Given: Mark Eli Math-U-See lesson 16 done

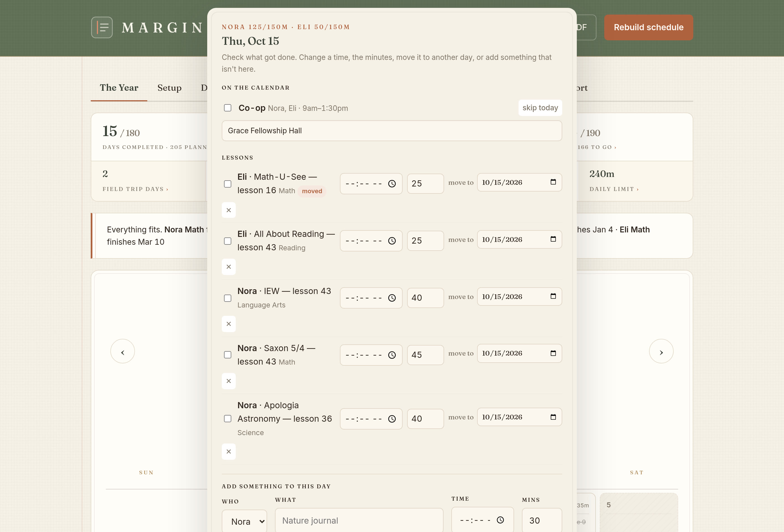Looking at the screenshot, I should [x=228, y=184].
